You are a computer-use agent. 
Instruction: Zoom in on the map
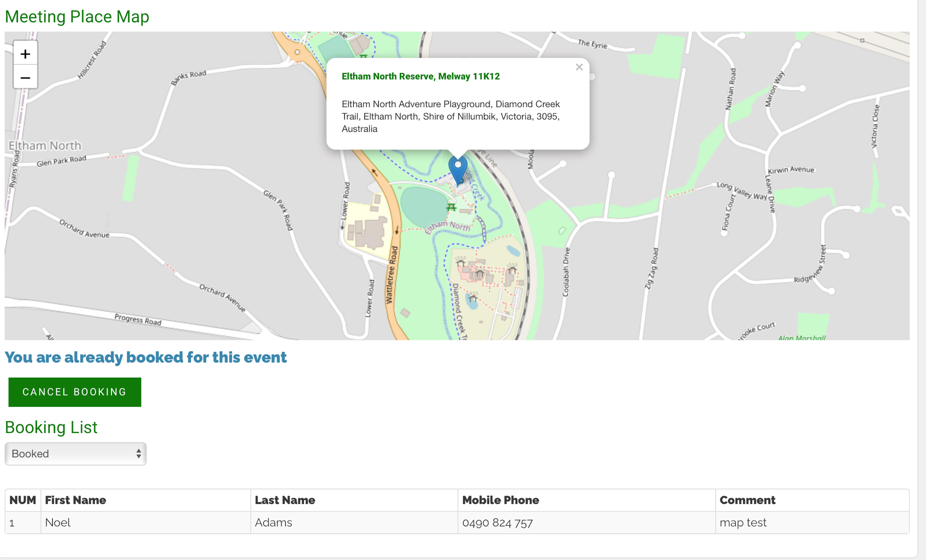click(x=25, y=53)
